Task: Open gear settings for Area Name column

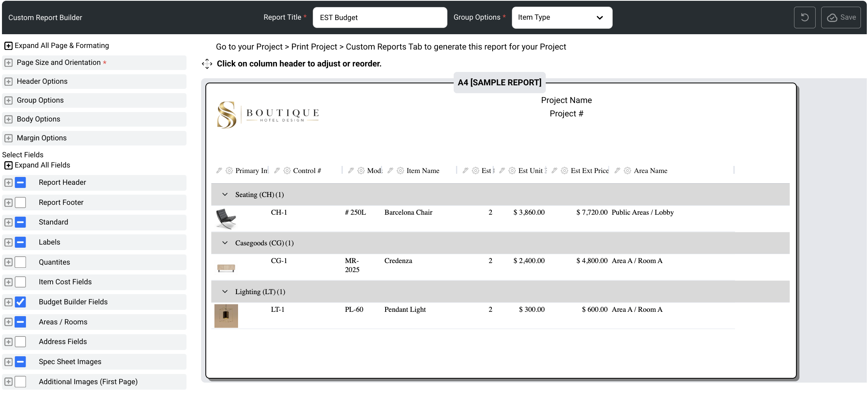Action: (628, 171)
